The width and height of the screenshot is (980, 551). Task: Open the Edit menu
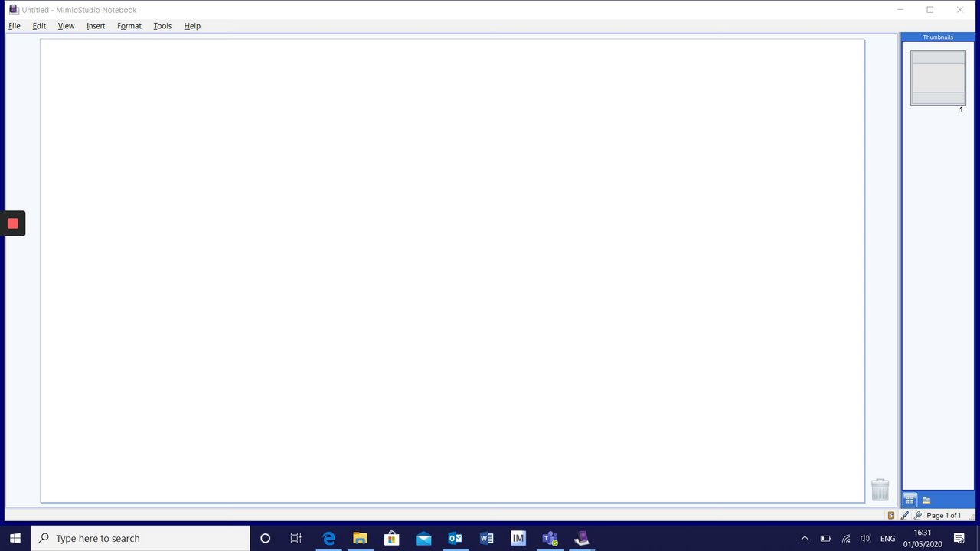(39, 26)
